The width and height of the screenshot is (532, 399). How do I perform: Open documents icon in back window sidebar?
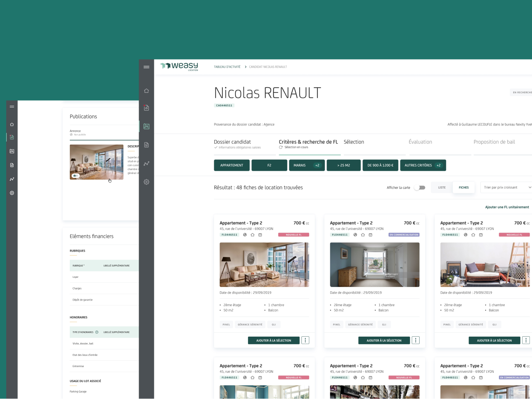point(12,165)
